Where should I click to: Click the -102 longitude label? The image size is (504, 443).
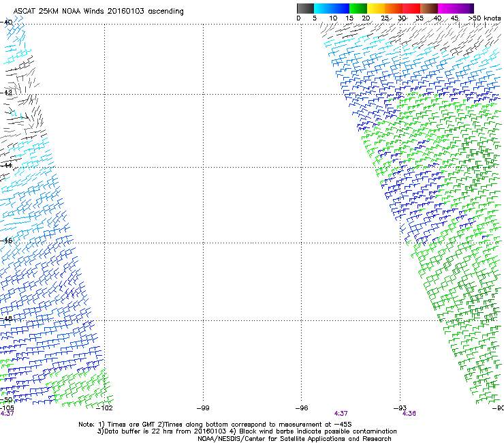[104, 408]
